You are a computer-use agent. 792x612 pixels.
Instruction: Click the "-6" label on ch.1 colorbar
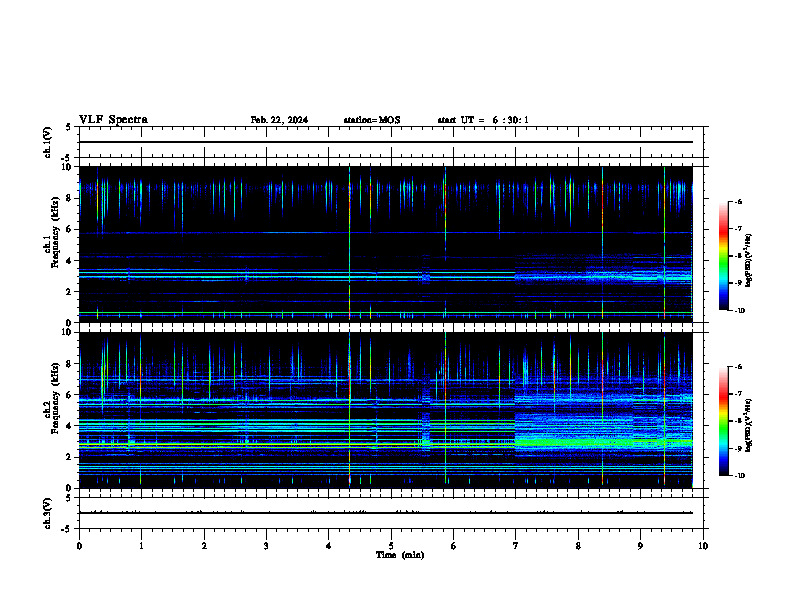tap(738, 201)
